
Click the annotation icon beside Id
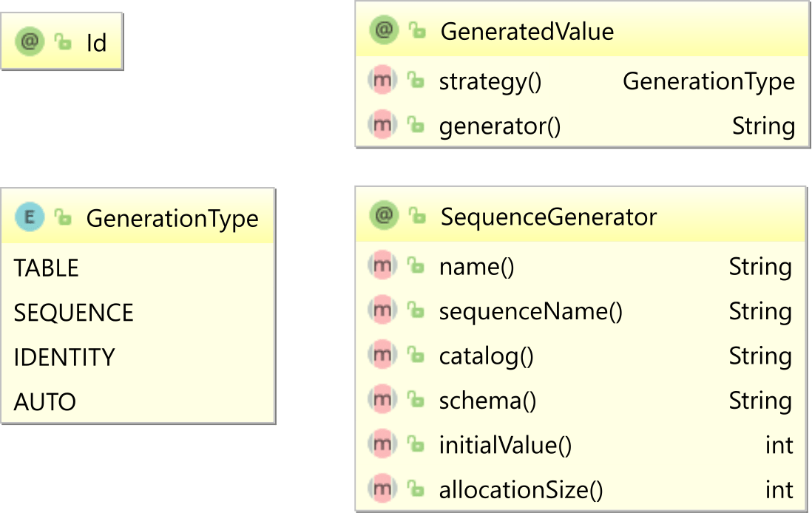(30, 42)
